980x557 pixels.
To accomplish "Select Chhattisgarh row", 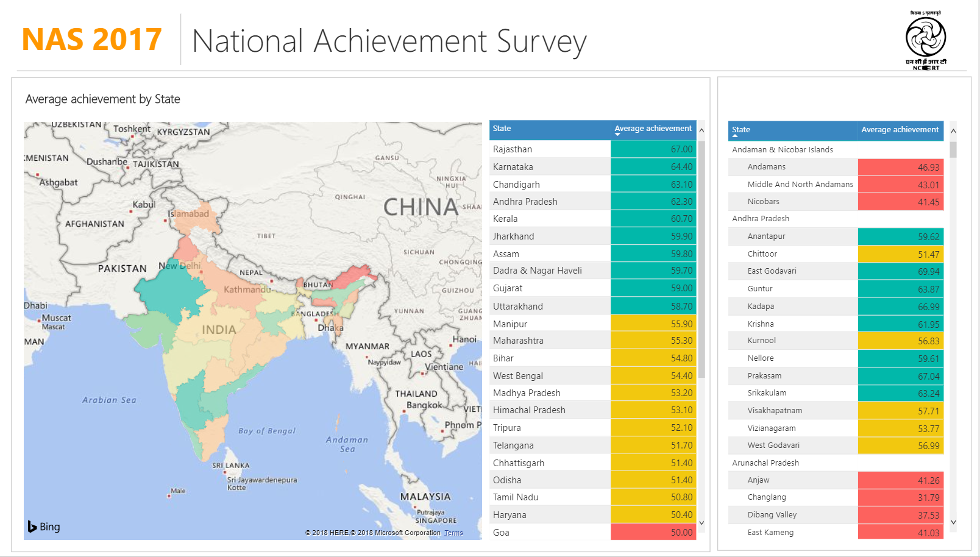I will pos(593,463).
